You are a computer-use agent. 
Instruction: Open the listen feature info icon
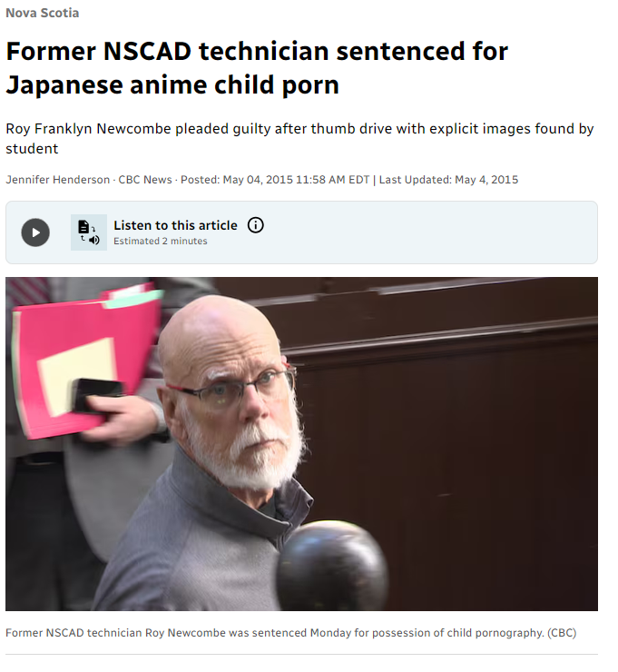[x=256, y=225]
